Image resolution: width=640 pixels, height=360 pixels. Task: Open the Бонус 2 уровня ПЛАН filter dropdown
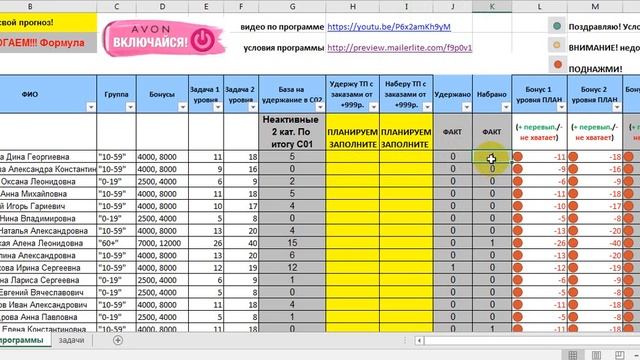tap(617, 107)
